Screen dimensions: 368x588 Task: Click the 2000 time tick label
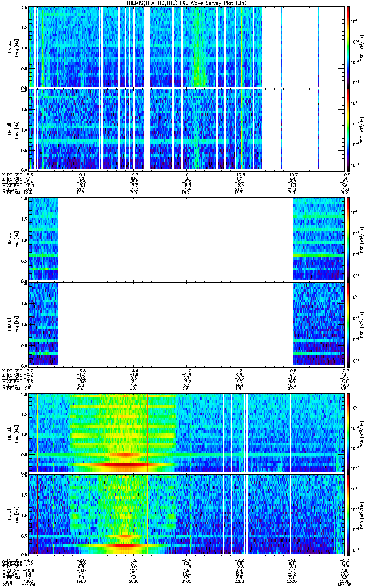tap(133, 582)
